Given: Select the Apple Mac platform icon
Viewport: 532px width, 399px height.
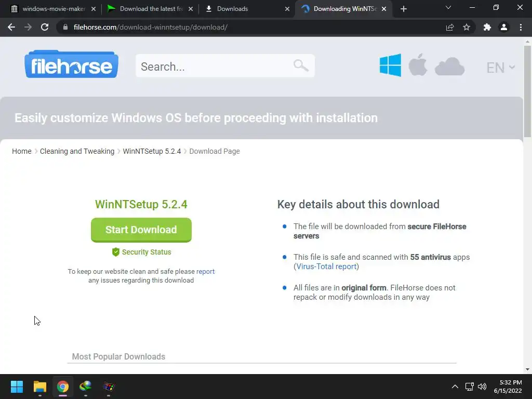Looking at the screenshot, I should (x=418, y=64).
